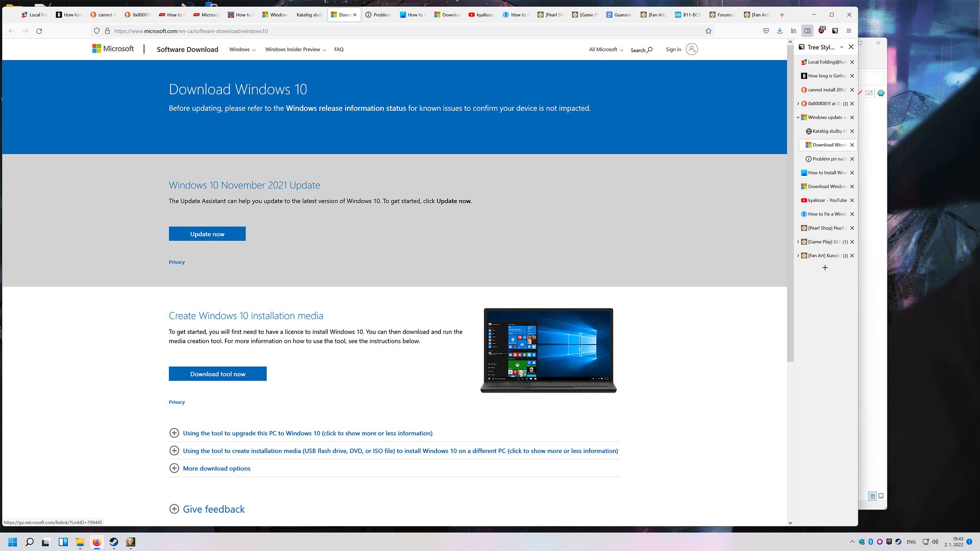
Task: Go back to the previous page
Action: click(12, 31)
